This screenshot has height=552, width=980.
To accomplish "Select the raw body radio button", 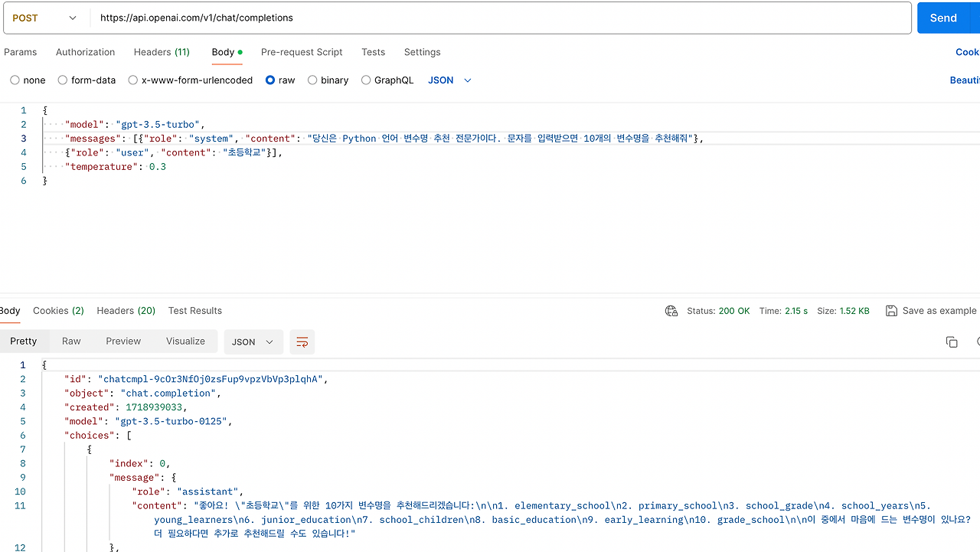I will coord(270,80).
